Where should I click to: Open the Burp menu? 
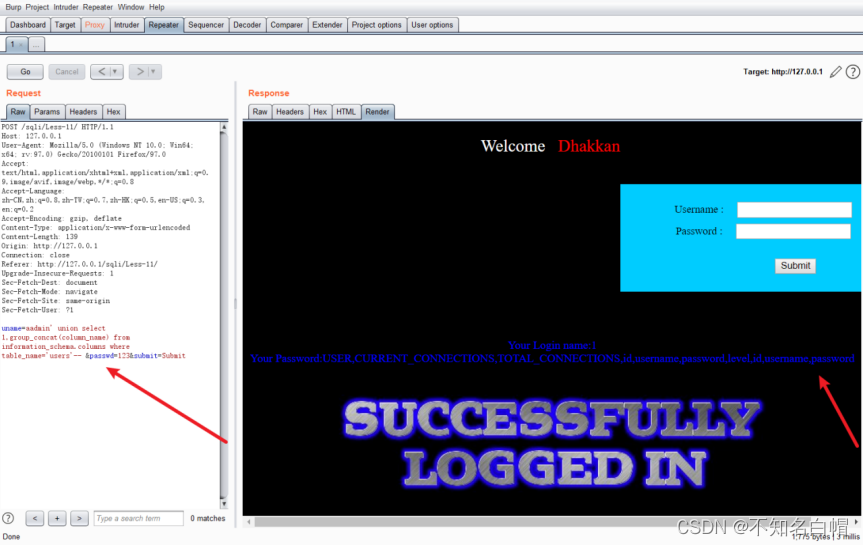(13, 7)
